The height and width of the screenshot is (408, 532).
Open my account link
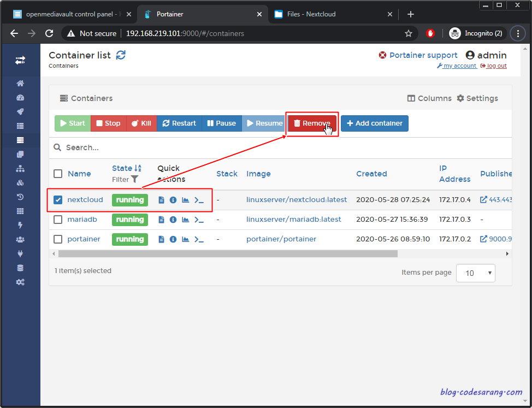pos(457,66)
